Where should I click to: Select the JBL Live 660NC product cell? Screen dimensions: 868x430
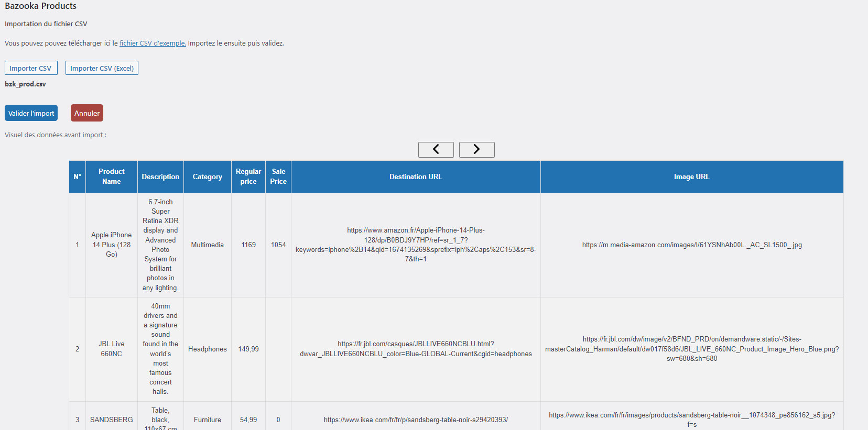pyautogui.click(x=111, y=349)
